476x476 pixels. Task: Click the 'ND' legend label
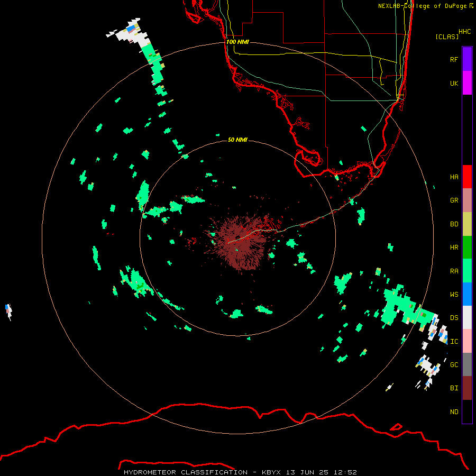click(x=454, y=412)
